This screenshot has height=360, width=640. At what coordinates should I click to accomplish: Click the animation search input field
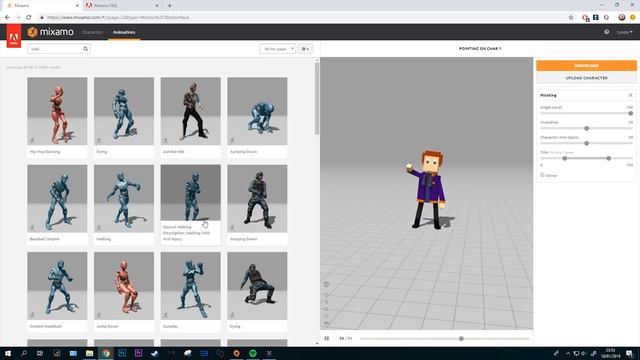tap(59, 49)
